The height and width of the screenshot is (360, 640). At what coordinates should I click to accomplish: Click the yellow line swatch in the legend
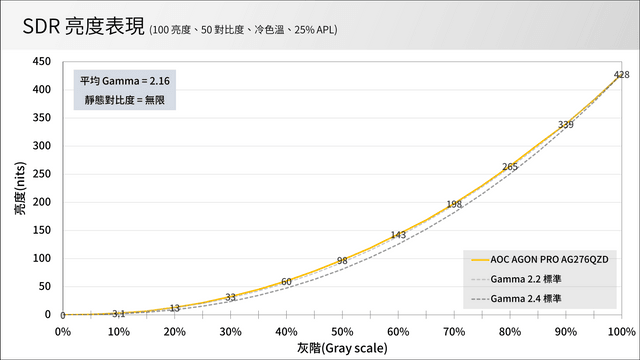pos(480,260)
